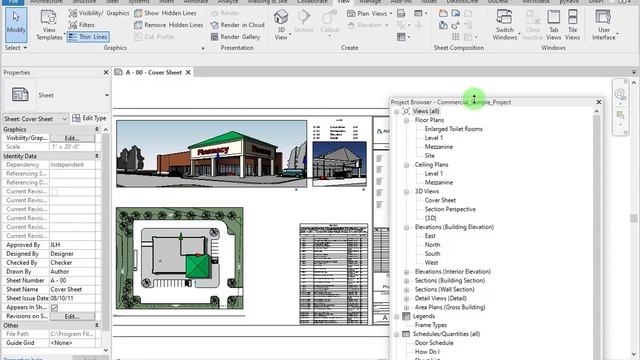Click Edit for Visibility/Graphics override
Viewport: 640px width, 360px height.
(72, 138)
